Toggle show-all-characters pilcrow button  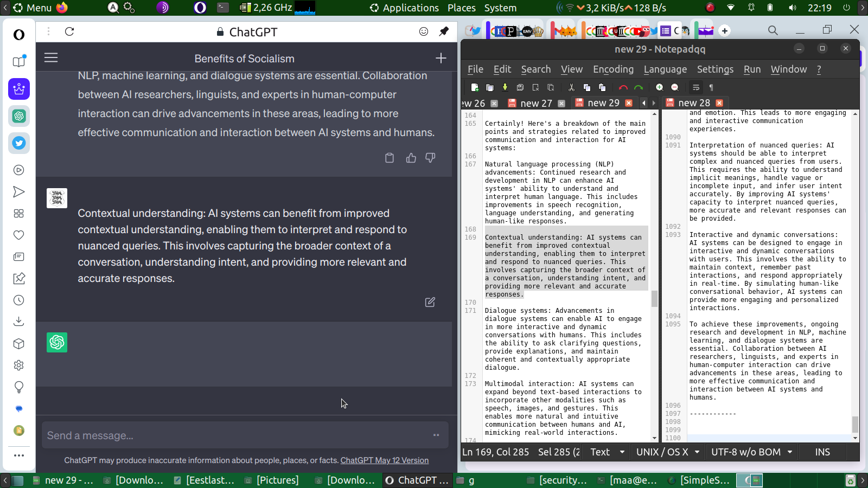coord(711,87)
